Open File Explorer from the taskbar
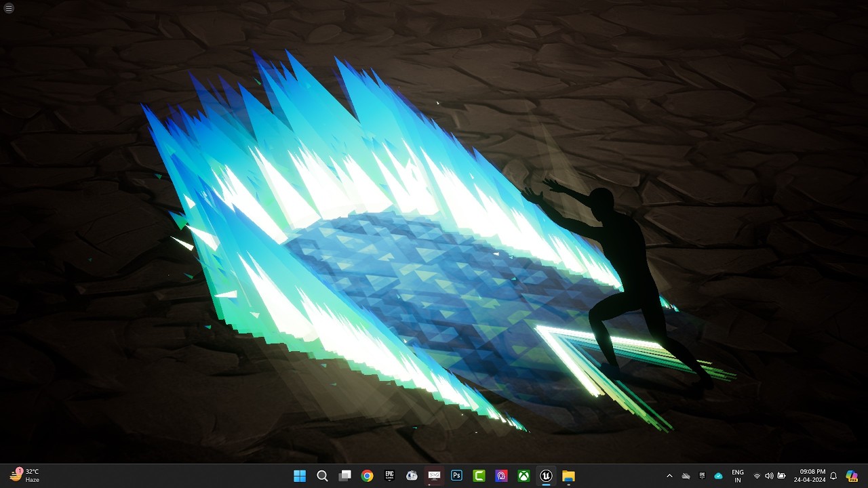Viewport: 868px width, 488px height. pyautogui.click(x=568, y=476)
